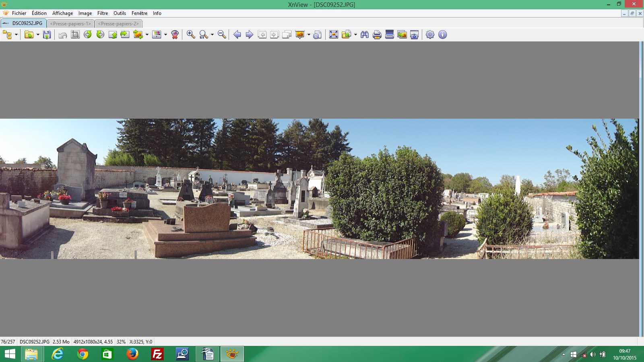Open the Image menu
This screenshot has height=362, width=644.
click(85, 13)
